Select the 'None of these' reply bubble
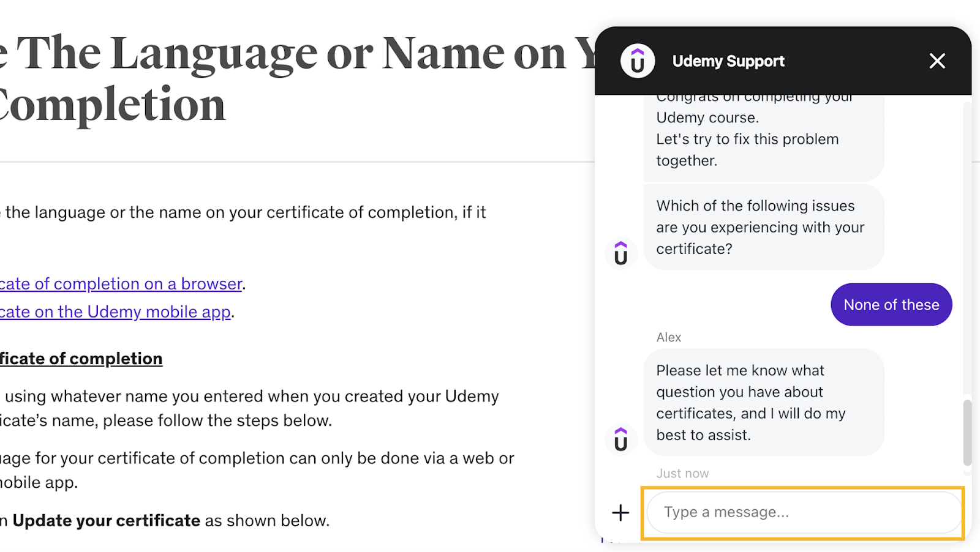The width and height of the screenshot is (980, 552). point(891,305)
